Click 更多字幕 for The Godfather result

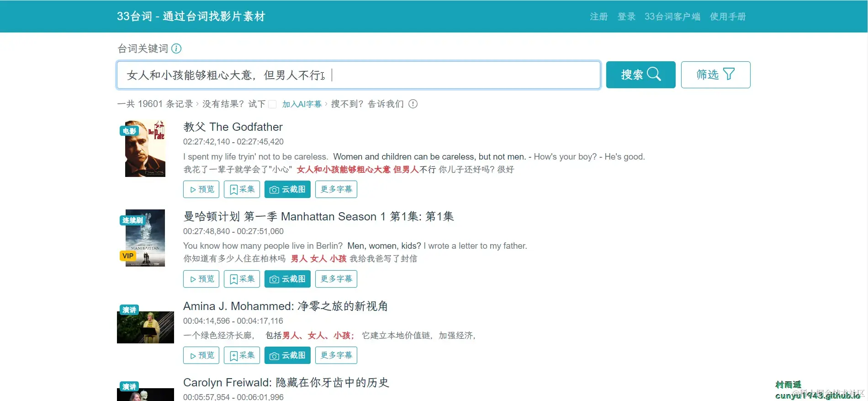point(336,189)
